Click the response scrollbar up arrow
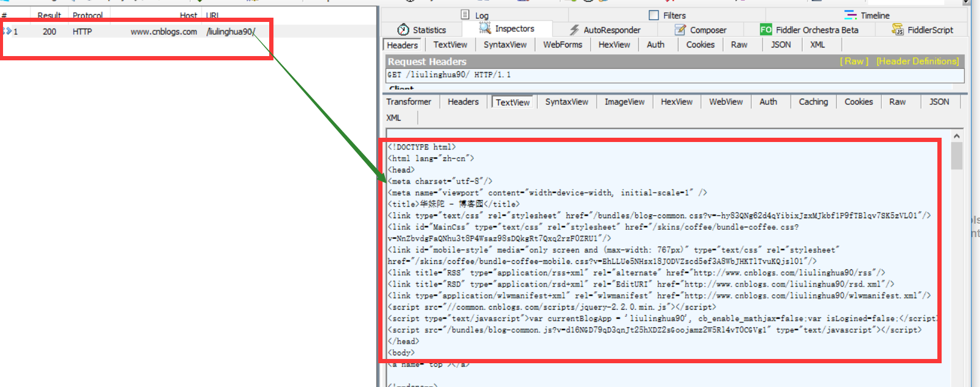The image size is (980, 387). (956, 136)
